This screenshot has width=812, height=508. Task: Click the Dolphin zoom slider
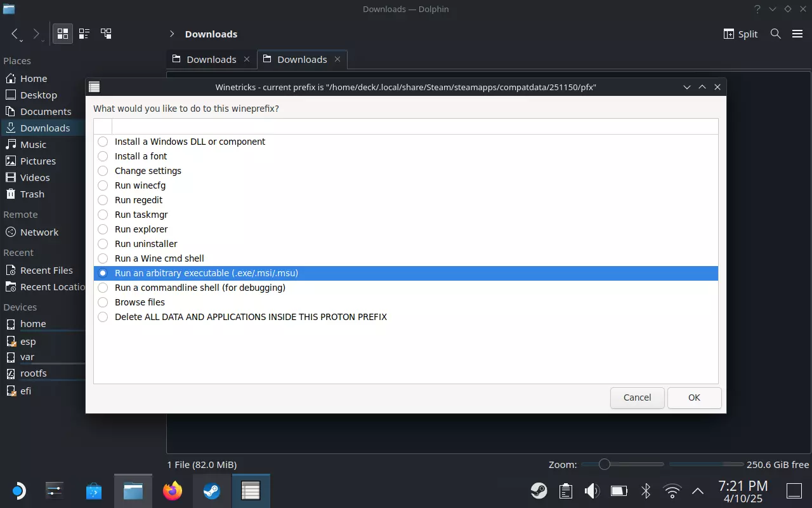tap(622, 465)
